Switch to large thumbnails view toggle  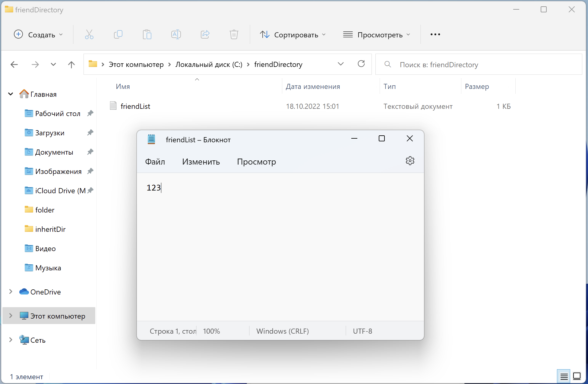tap(577, 376)
